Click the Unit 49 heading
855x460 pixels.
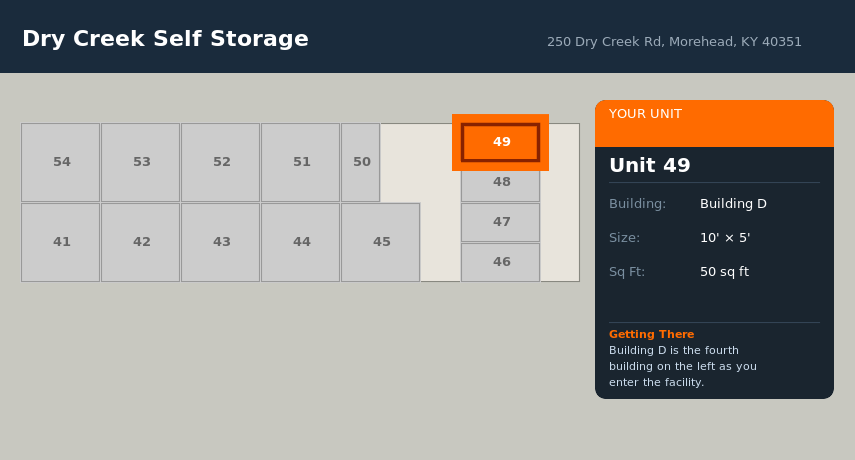(x=650, y=166)
